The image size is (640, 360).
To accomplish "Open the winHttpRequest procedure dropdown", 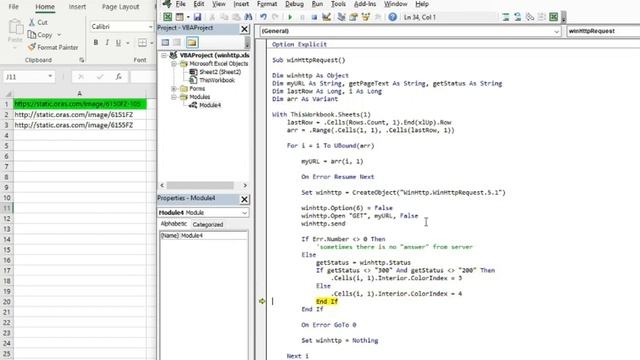I will click(603, 31).
